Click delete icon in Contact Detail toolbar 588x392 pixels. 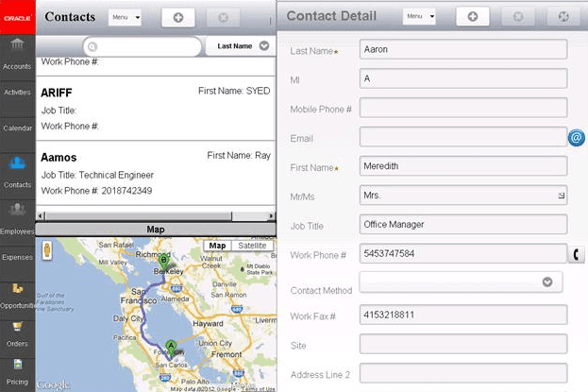click(x=518, y=16)
